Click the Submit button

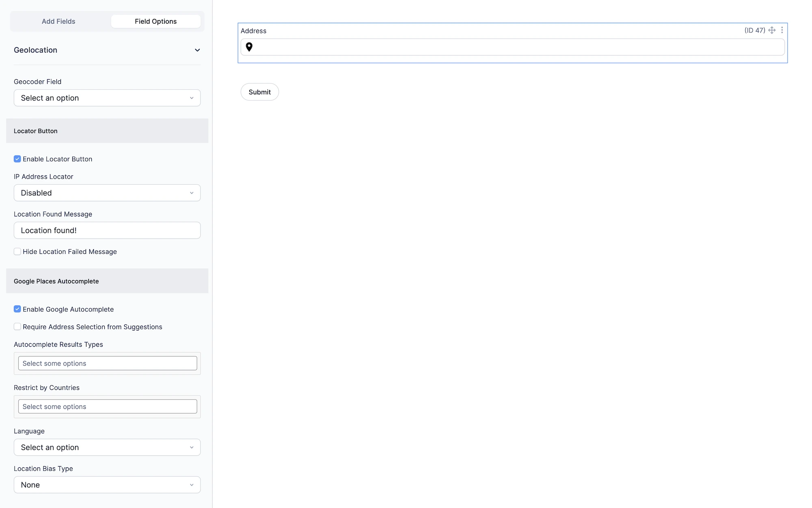(x=259, y=92)
